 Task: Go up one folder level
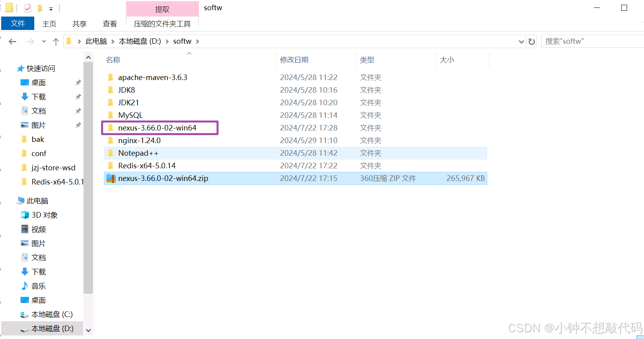(56, 41)
